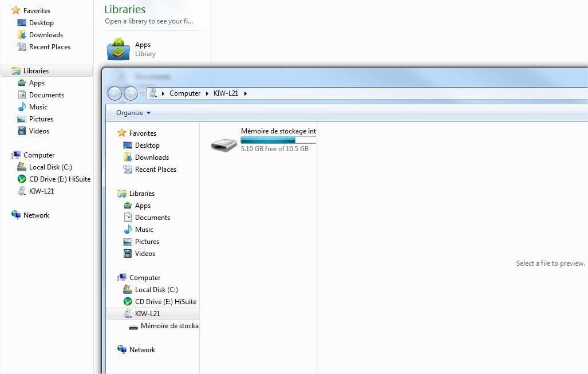This screenshot has height=374, width=588.
Task: Open Downloads in background window Favorites
Action: (46, 35)
